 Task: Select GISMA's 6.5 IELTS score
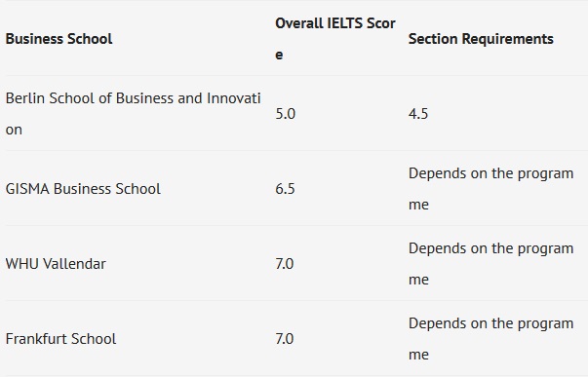point(285,189)
